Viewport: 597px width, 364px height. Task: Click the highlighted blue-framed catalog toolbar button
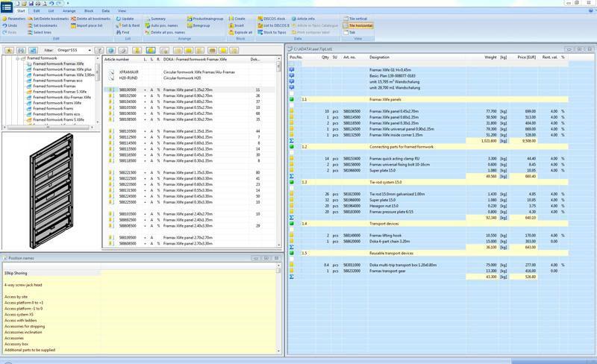[151, 50]
